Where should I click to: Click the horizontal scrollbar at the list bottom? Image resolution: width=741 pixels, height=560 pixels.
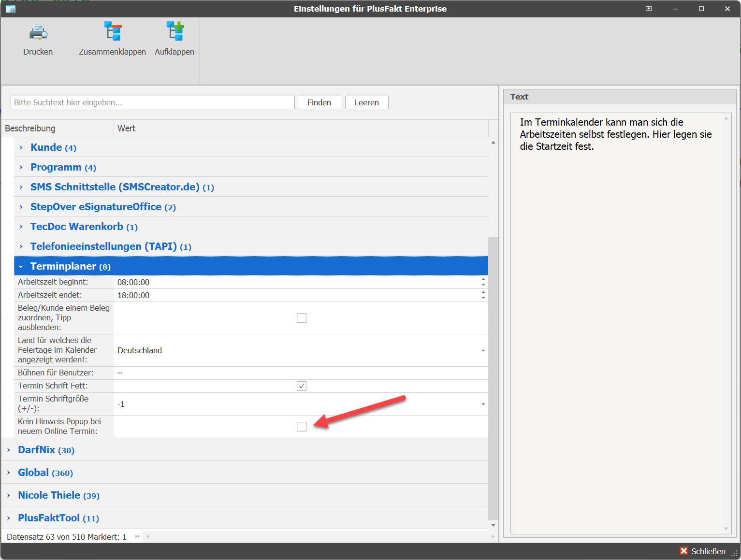click(320, 536)
